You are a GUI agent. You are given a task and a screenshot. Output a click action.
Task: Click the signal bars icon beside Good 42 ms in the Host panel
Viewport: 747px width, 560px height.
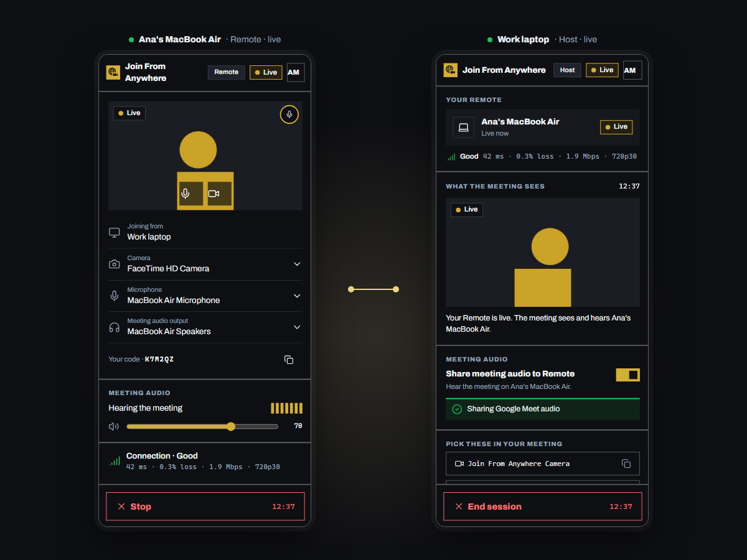(451, 157)
